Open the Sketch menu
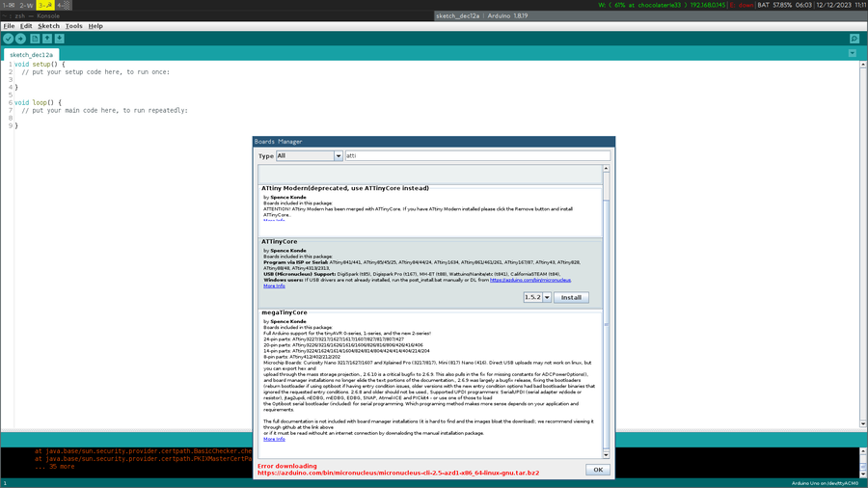 [48, 26]
